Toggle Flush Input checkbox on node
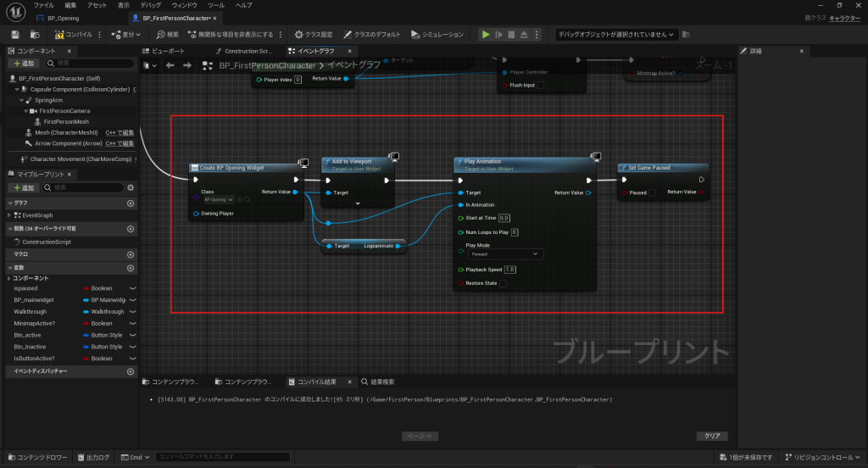This screenshot has width=868, height=468. (540, 85)
